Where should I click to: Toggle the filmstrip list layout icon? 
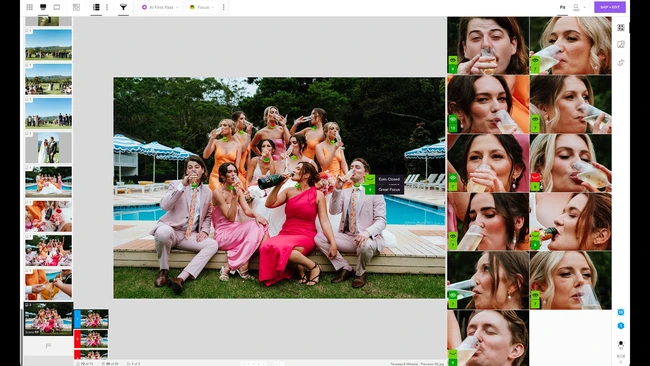tap(96, 7)
